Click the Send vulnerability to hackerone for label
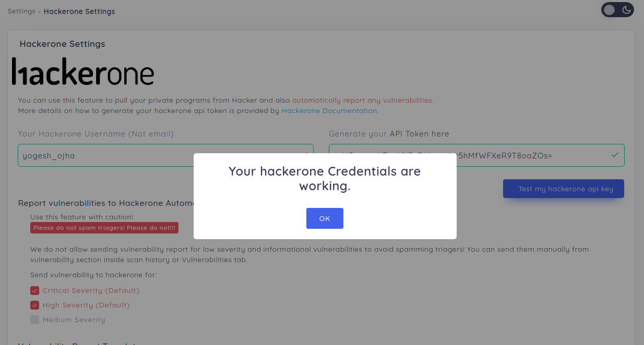 (93, 275)
